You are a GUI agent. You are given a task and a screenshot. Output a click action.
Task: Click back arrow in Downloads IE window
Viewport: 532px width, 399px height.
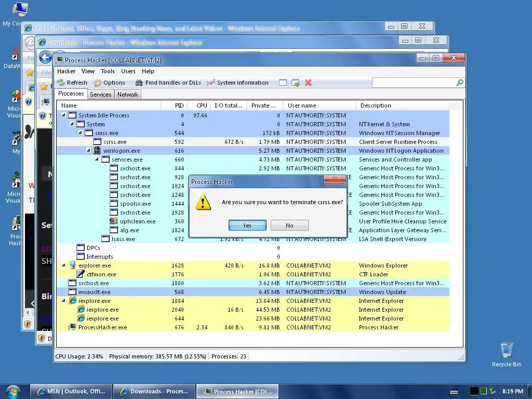[x=45, y=58]
